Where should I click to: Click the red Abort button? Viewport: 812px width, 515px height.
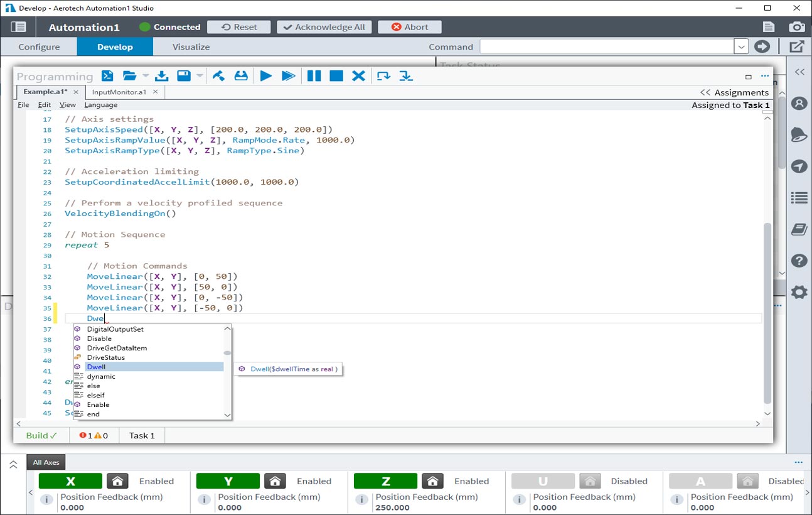[410, 27]
